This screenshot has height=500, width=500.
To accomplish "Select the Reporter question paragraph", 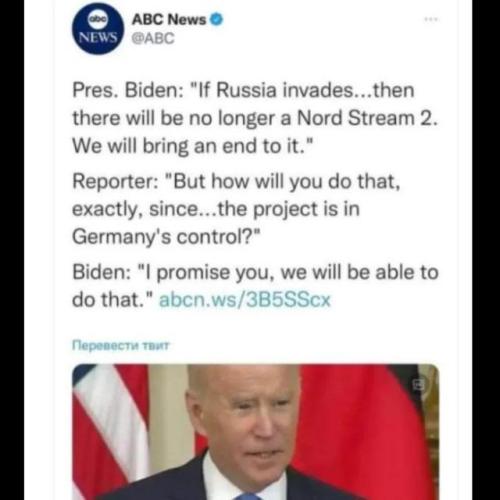I will pos(236,209).
